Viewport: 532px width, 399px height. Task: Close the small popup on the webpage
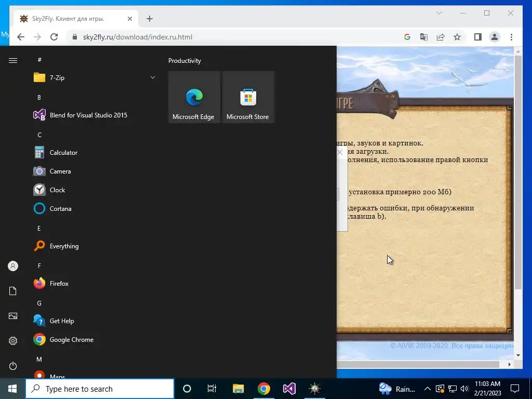pos(340,152)
